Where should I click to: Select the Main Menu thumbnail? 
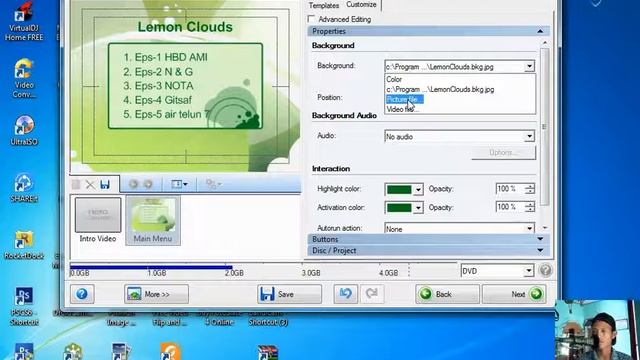[x=153, y=220]
